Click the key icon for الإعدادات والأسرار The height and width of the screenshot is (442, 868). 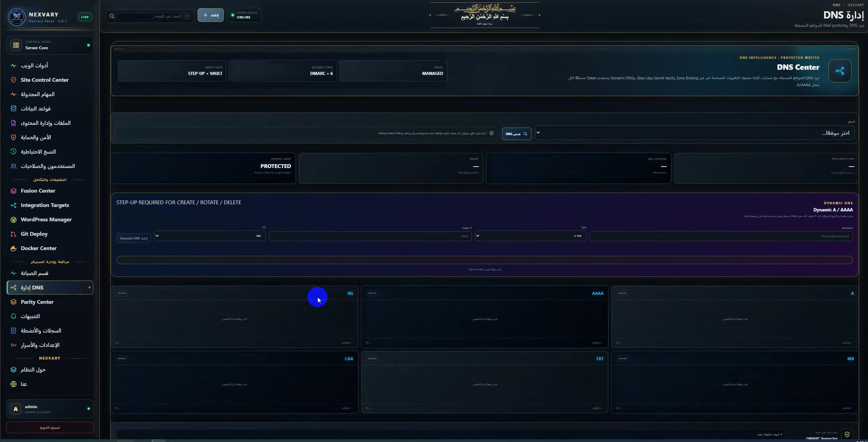[14, 345]
